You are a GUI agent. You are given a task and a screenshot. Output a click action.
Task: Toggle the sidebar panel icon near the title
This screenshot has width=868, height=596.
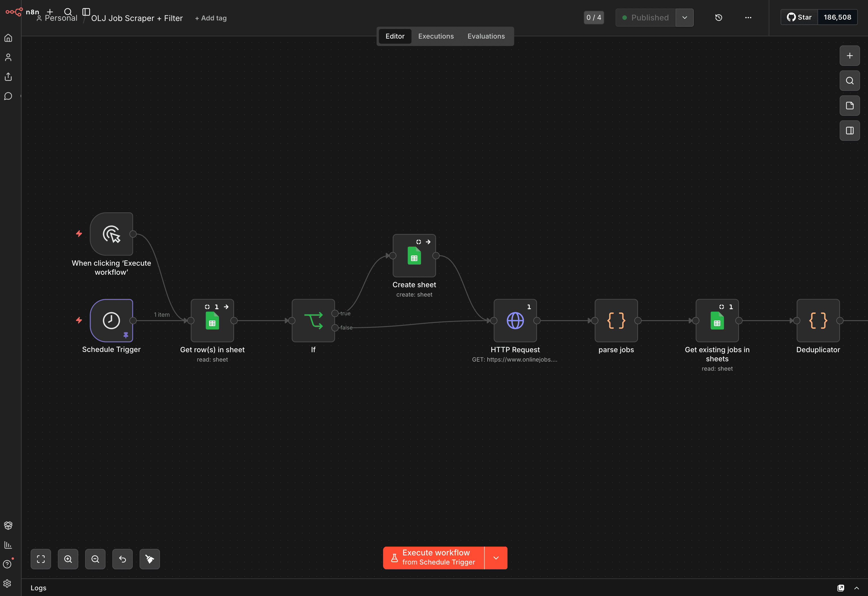[86, 12]
